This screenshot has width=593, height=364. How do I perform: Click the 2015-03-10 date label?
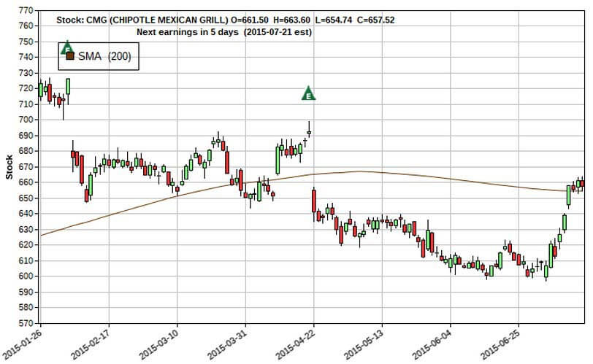(x=158, y=344)
